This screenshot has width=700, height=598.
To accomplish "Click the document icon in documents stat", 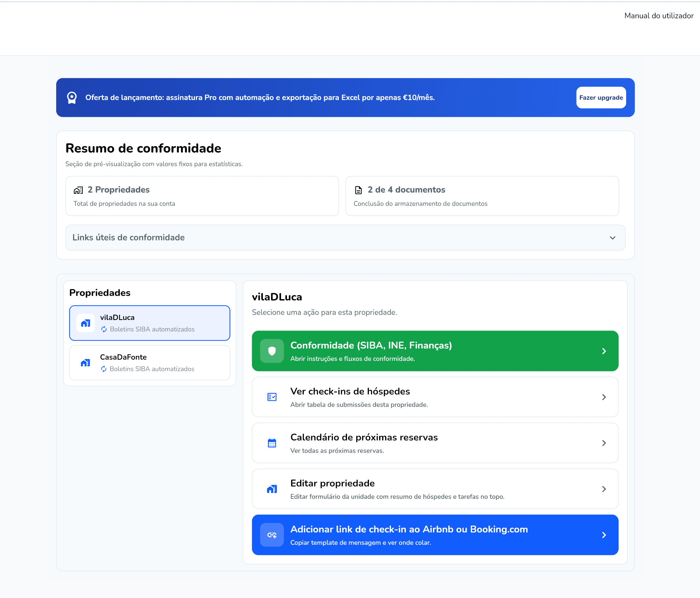I will [x=358, y=190].
